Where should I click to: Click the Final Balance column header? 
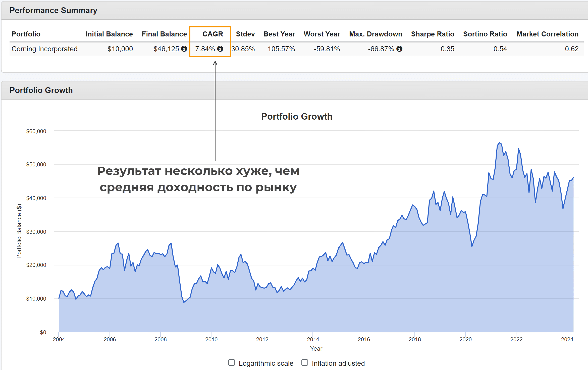point(164,34)
